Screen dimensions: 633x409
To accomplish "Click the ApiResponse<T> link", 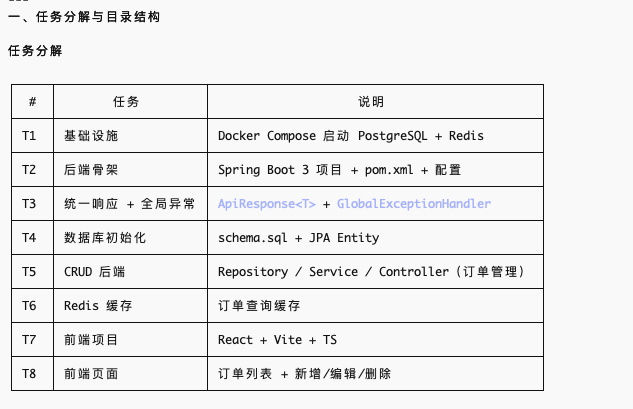I will coord(266,204).
